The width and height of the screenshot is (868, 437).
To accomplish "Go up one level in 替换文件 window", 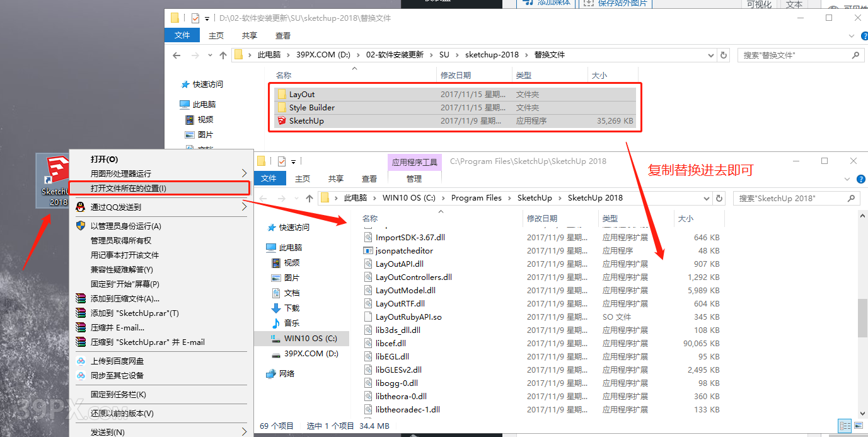I will [223, 55].
